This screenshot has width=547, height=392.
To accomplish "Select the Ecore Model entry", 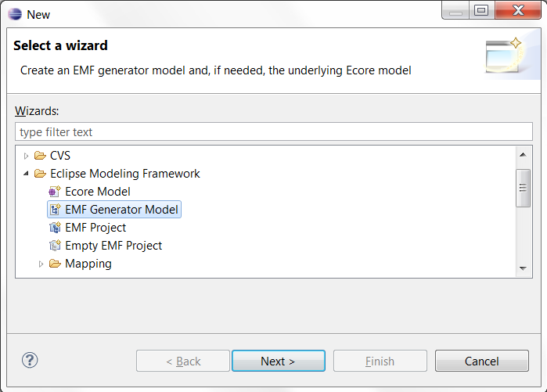I will click(97, 192).
